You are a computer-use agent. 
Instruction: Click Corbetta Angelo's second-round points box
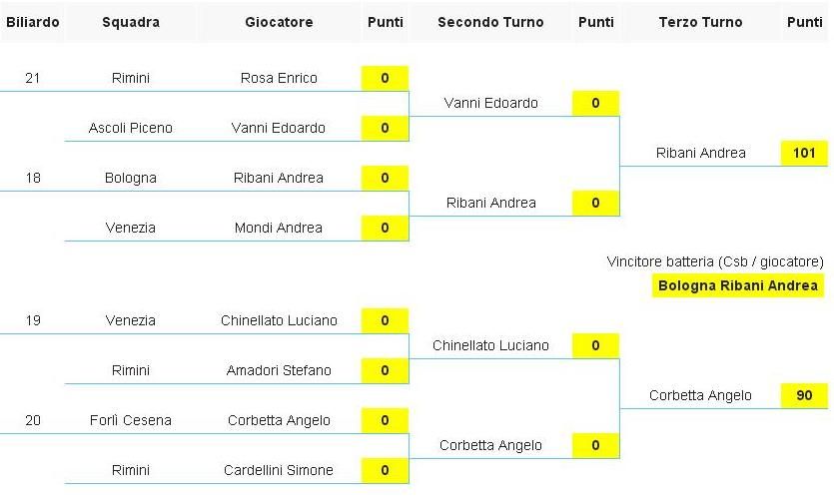tap(595, 445)
